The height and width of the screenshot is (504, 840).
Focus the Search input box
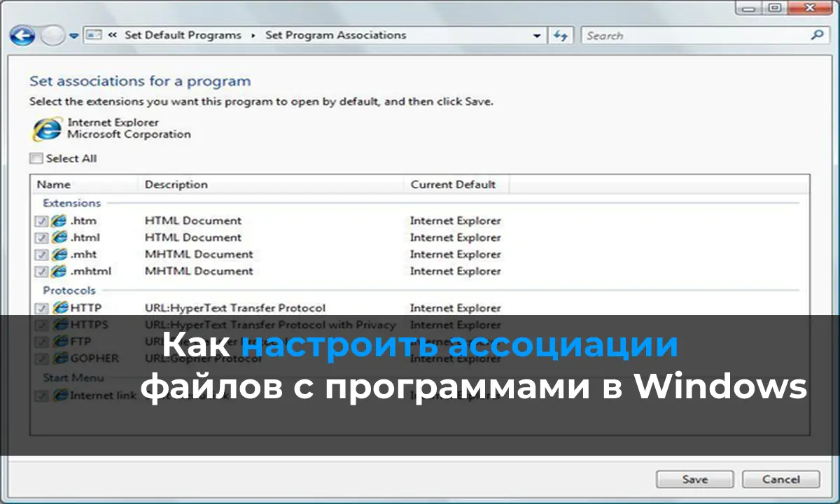click(695, 35)
